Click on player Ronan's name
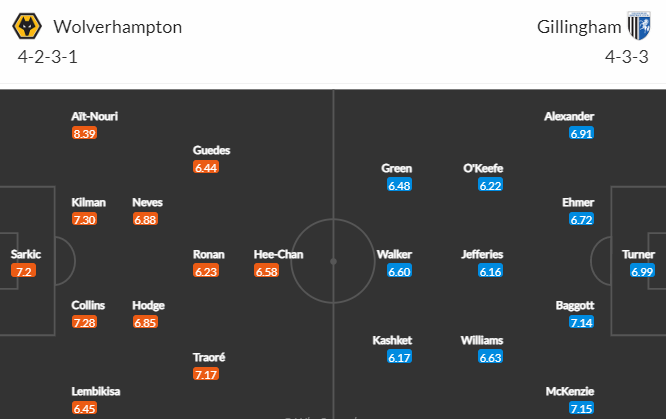 coord(209,254)
